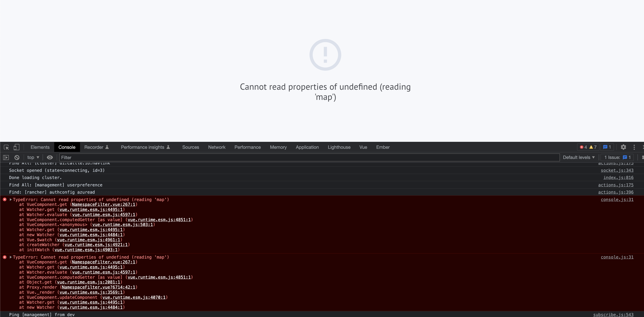Image resolution: width=644 pixels, height=317 pixels.
Task: Open the DevTools three-dot menu
Action: tap(634, 147)
